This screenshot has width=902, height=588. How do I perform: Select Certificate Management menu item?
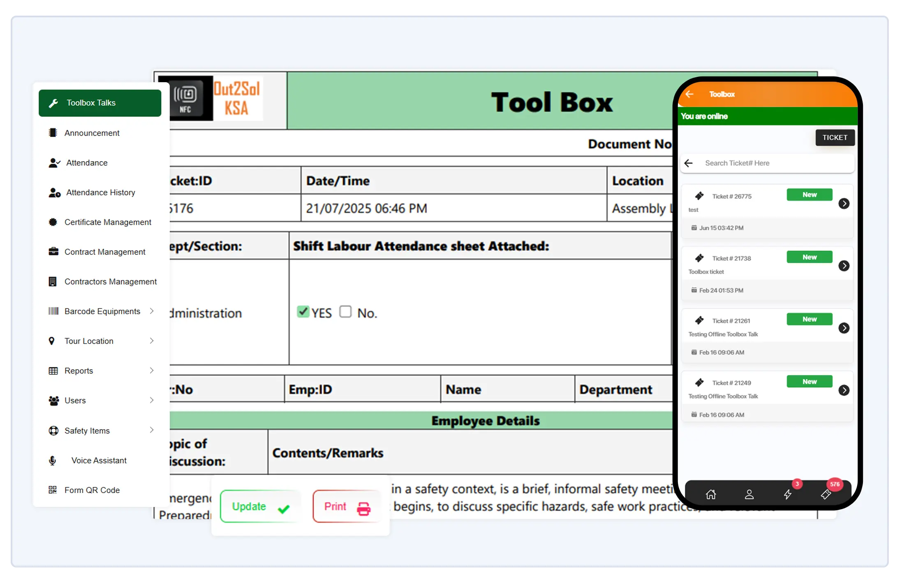click(108, 222)
